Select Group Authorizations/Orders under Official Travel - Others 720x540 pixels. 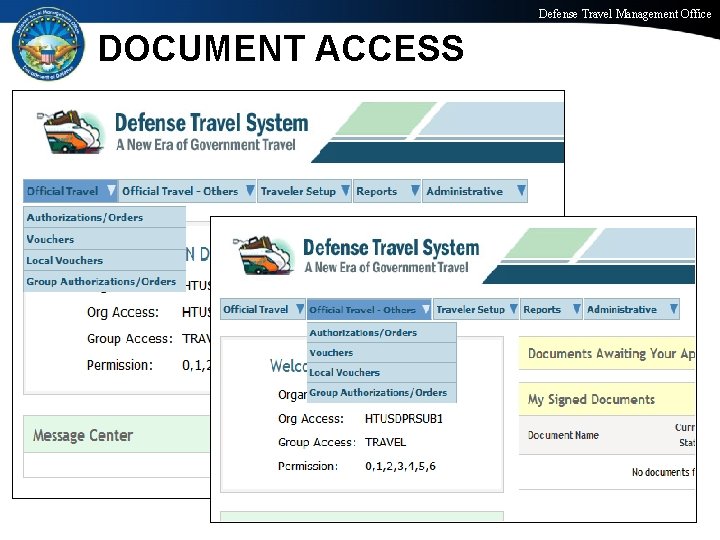(382, 393)
